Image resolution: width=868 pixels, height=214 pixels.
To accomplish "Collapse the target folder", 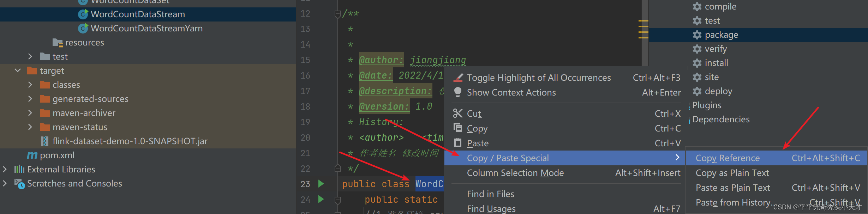I will (x=17, y=71).
